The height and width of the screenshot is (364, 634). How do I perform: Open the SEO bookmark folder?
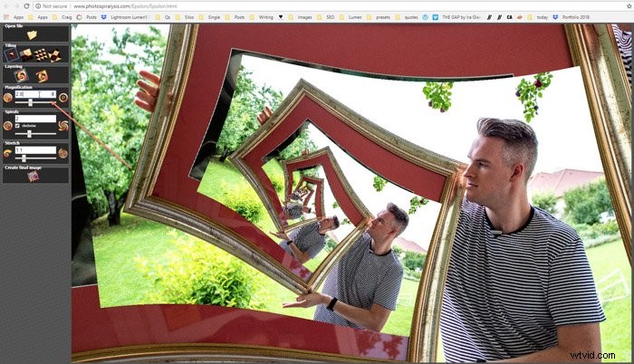pyautogui.click(x=326, y=17)
